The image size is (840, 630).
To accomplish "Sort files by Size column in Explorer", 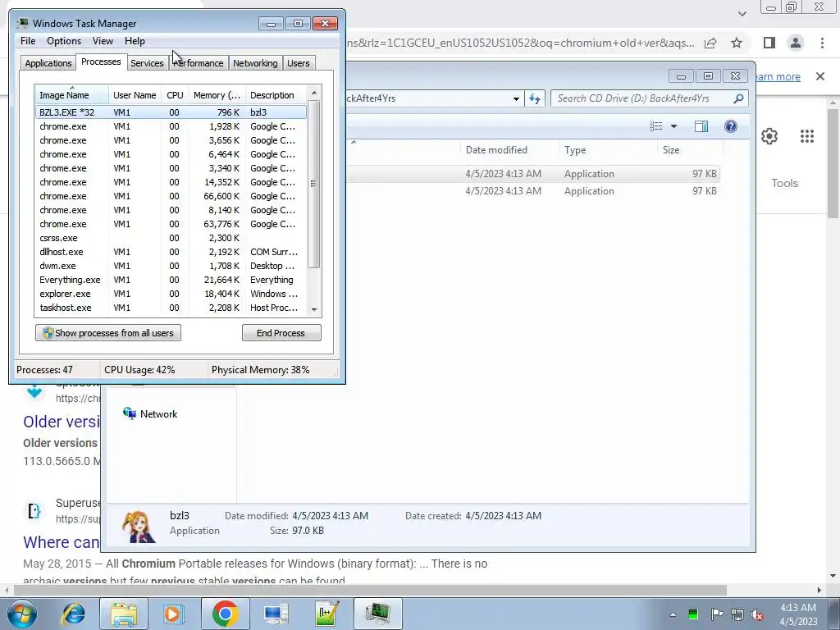I will pyautogui.click(x=690, y=150).
